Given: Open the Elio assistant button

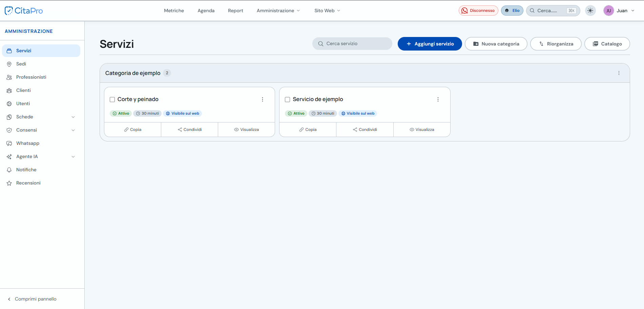Looking at the screenshot, I should click(512, 11).
